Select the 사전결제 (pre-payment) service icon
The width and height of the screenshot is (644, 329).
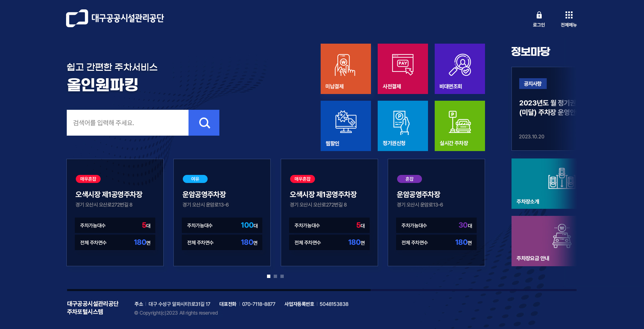pyautogui.click(x=402, y=68)
